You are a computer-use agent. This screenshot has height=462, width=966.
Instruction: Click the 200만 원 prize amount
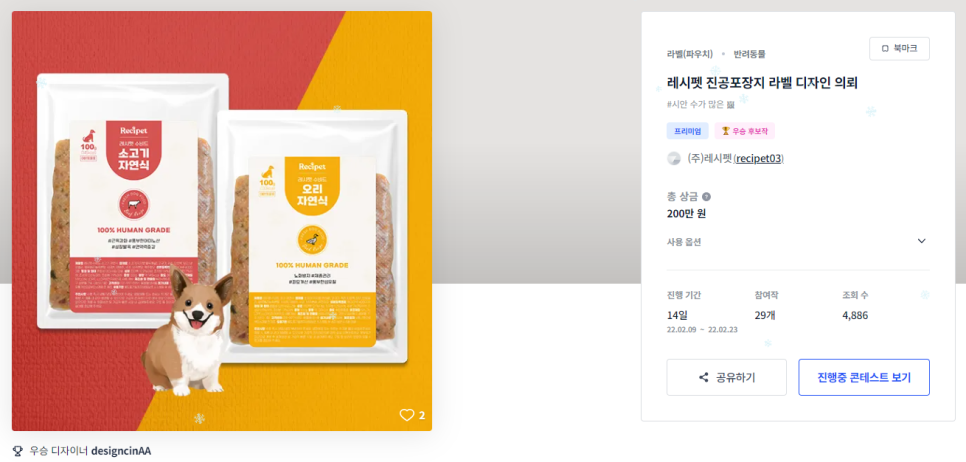point(686,214)
